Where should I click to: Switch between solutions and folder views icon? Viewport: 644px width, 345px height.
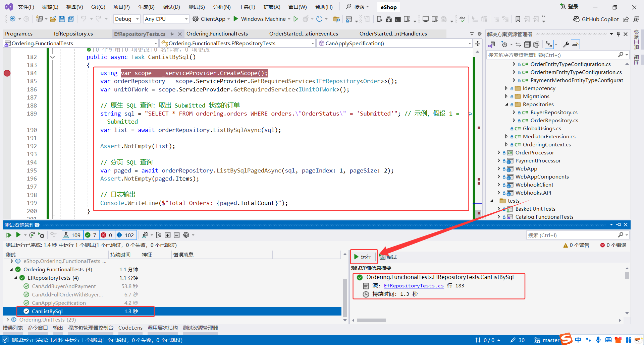pos(492,45)
